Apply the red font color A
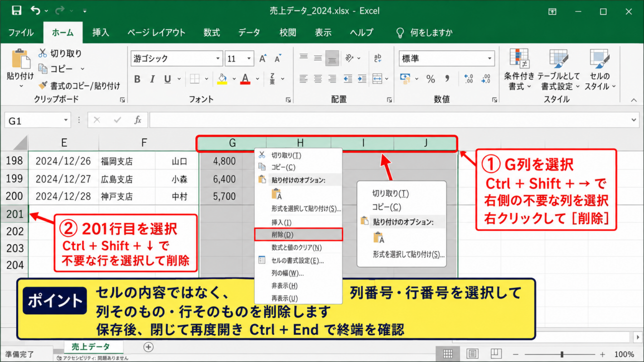 pos(246,79)
